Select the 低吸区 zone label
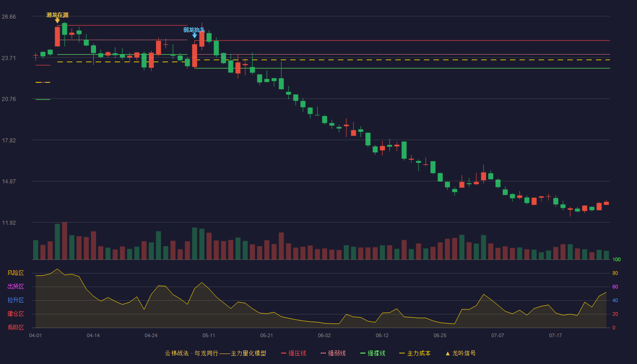 click(x=15, y=328)
